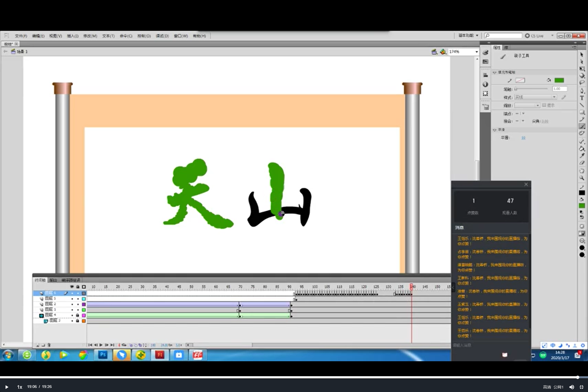The image size is (588, 392).
Task: Select the Zoom magnifier tool
Action: 582,178
